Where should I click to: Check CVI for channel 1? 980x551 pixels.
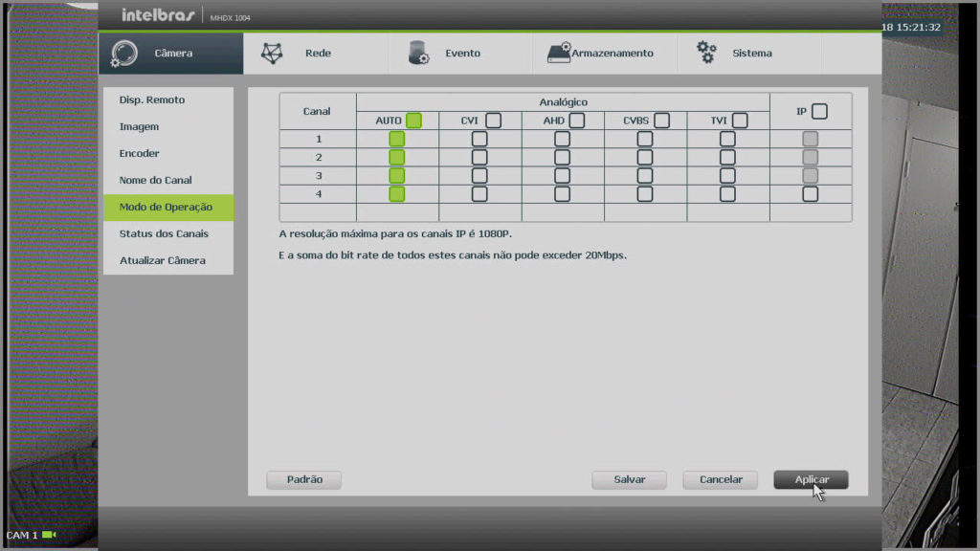[479, 139]
